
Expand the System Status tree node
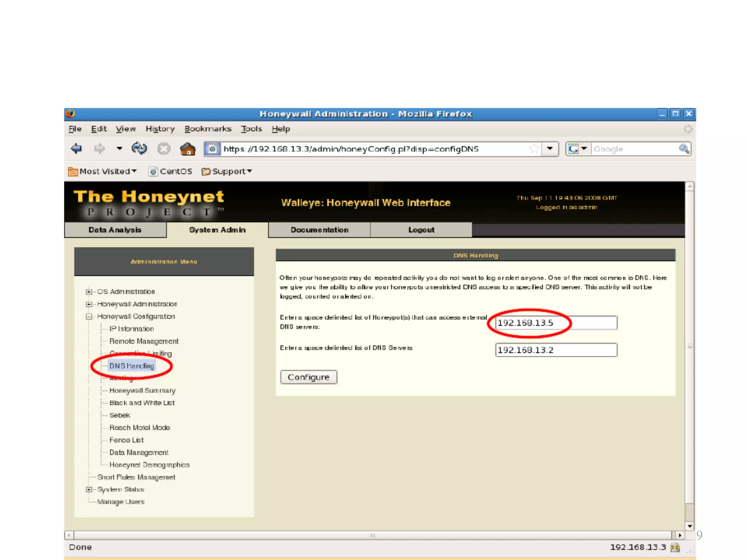pyautogui.click(x=89, y=490)
